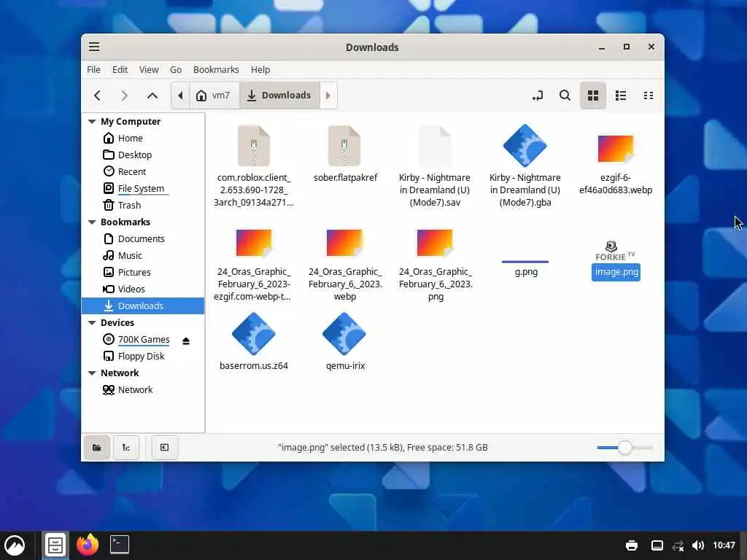This screenshot has height=560, width=747.
Task: Collapse the Devices section
Action: coord(92,322)
